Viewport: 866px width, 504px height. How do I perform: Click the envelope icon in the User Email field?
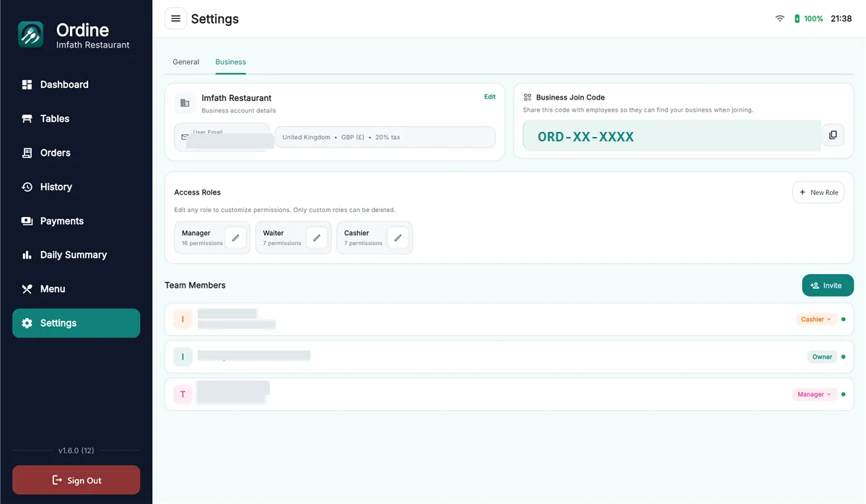[185, 137]
